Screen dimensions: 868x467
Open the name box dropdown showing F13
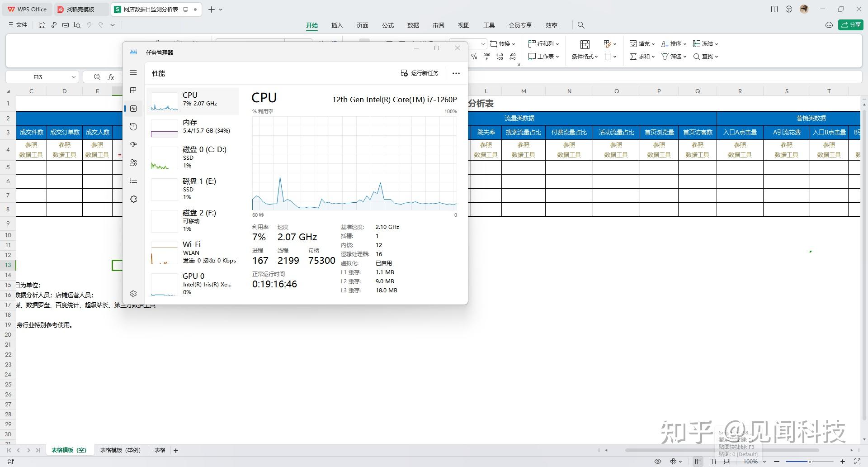click(x=73, y=77)
